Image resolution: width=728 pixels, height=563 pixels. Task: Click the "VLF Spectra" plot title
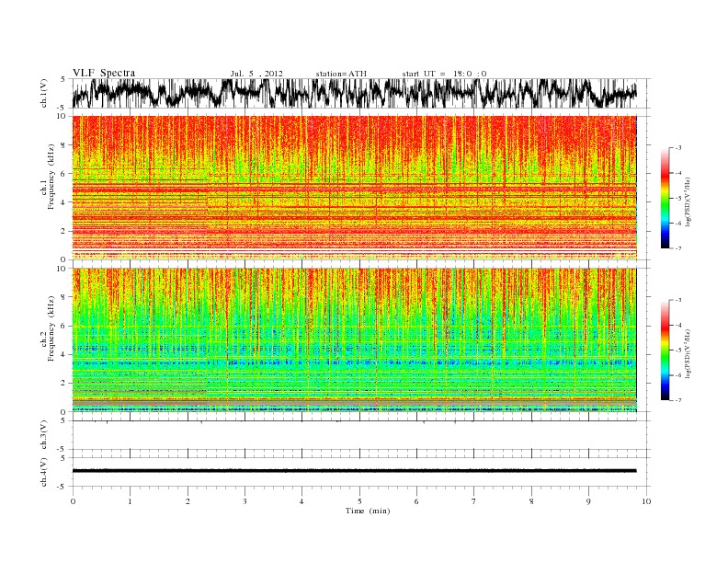click(x=104, y=73)
